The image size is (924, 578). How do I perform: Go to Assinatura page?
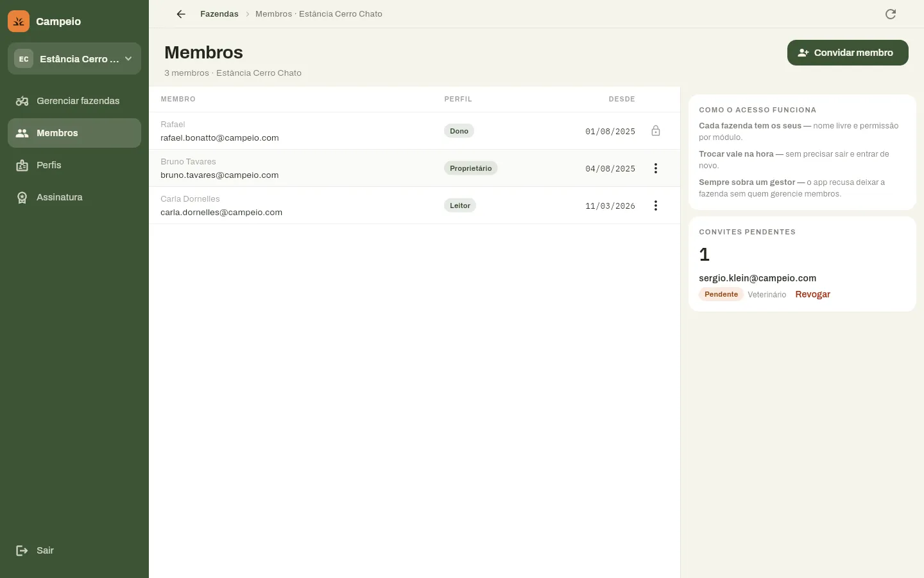pos(74,197)
